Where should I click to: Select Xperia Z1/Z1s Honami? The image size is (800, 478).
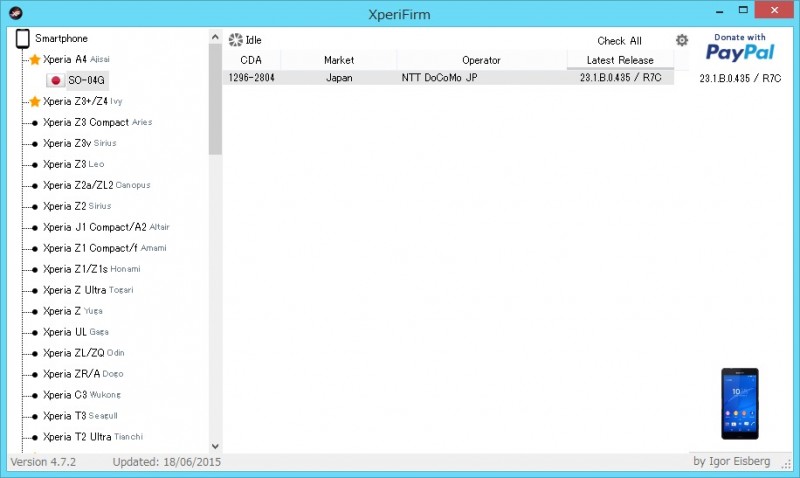point(92,268)
